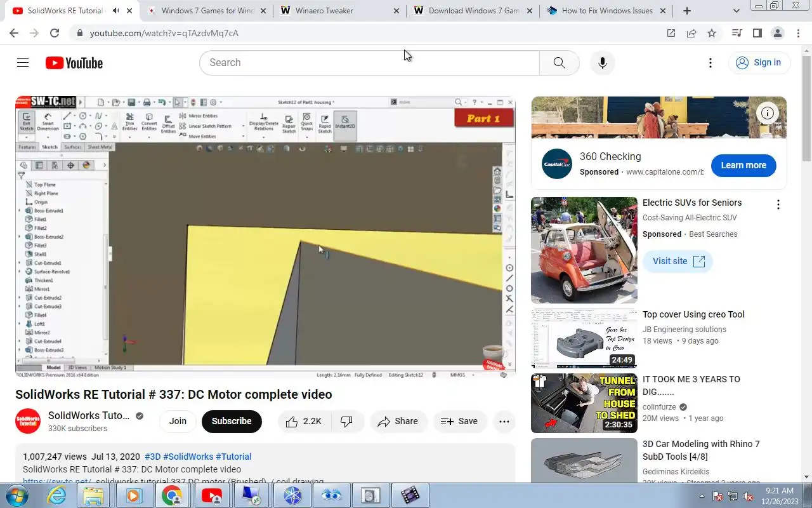This screenshot has height=508, width=812.
Task: Open the SolidWorks Tuto... channel name
Action: 89,415
